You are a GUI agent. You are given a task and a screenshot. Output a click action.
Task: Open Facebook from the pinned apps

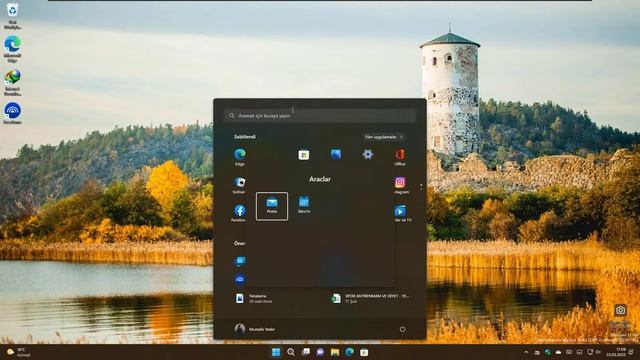(240, 213)
